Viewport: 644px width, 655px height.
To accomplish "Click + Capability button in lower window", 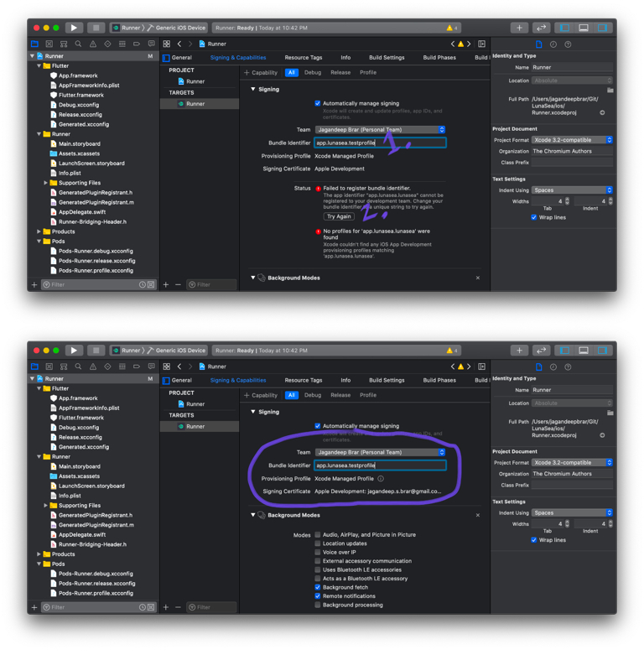I will click(261, 395).
